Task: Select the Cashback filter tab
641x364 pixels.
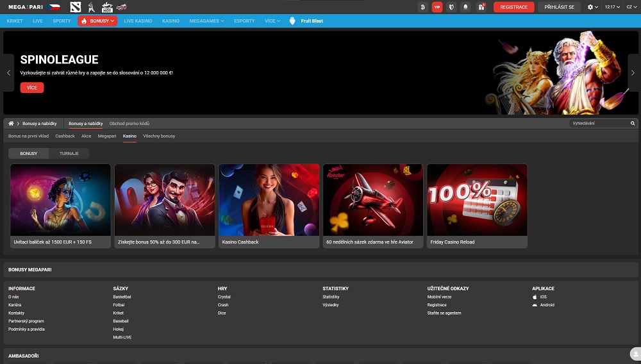Action: [65, 136]
